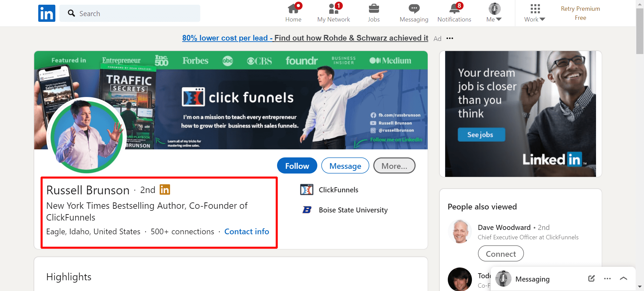
Task: Click the name Russell Brunson
Action: coord(88,190)
